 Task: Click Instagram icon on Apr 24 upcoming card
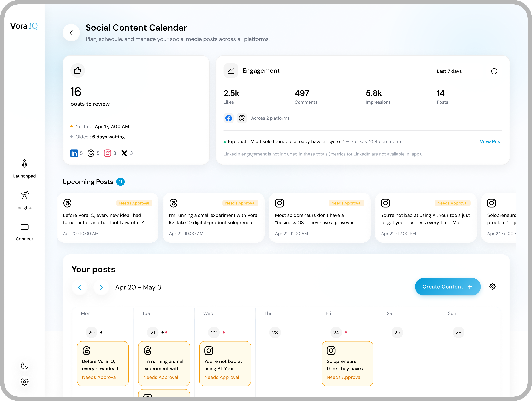pyautogui.click(x=492, y=203)
